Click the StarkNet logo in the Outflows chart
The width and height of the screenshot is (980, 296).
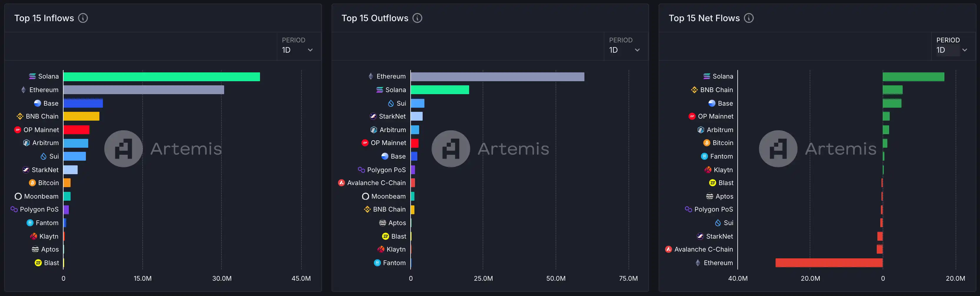373,117
